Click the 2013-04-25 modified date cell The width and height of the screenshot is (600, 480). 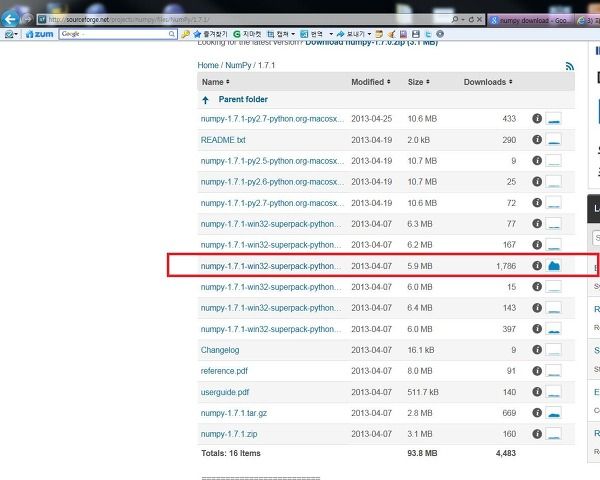[372, 119]
